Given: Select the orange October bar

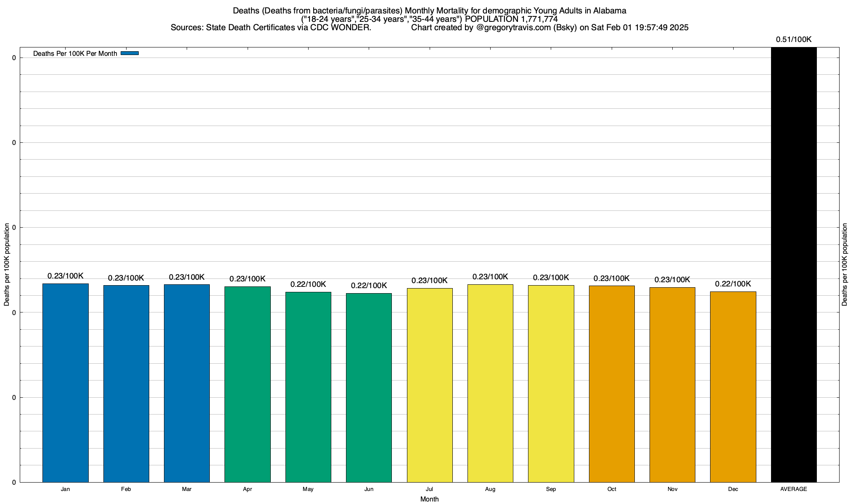Looking at the screenshot, I should (x=612, y=383).
